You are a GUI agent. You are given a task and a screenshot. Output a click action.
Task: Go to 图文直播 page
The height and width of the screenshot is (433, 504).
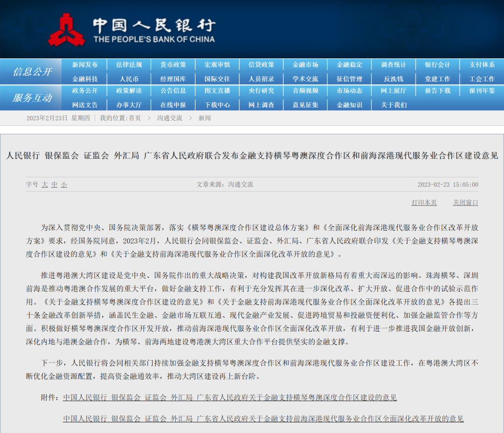click(x=217, y=91)
